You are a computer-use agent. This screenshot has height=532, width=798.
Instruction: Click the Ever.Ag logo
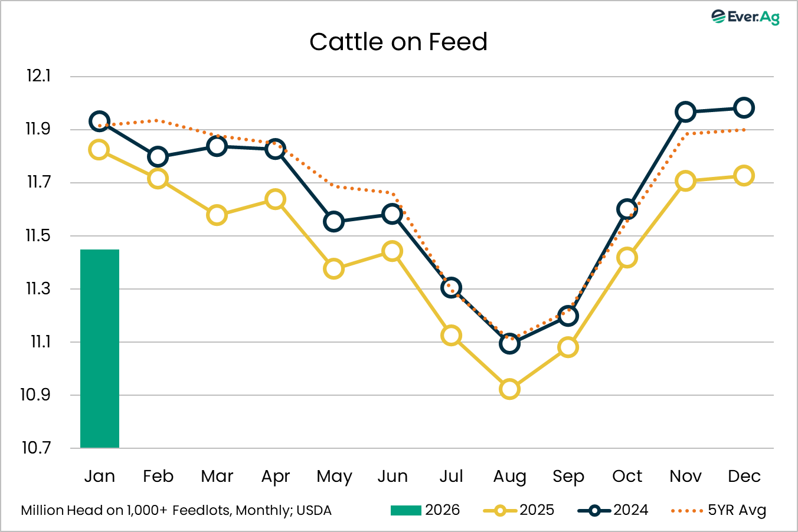pos(745,17)
